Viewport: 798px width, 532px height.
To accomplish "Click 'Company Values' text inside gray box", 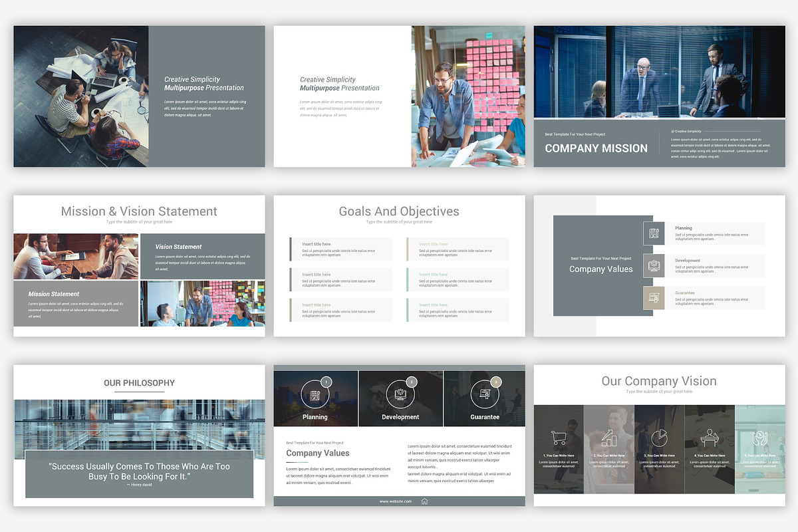I will [601, 269].
